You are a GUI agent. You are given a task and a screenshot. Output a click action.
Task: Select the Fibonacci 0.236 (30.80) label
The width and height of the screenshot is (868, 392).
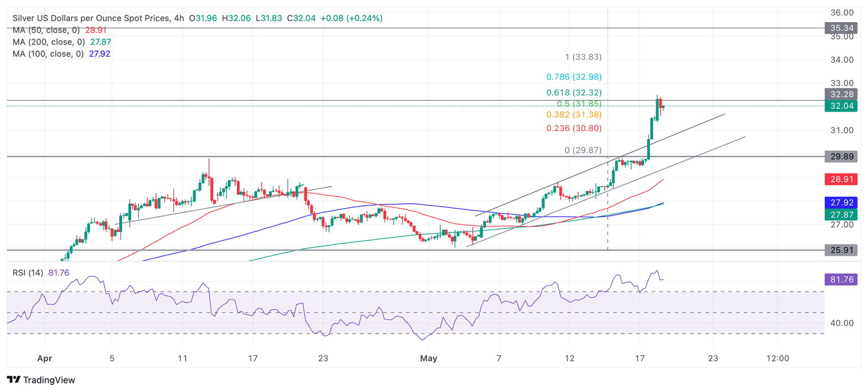[x=573, y=128]
